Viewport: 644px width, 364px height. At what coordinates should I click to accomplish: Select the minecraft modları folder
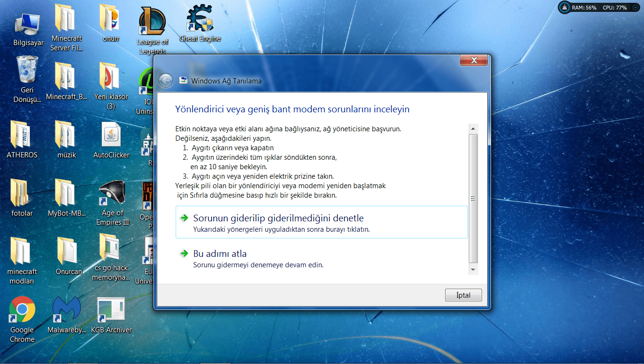pos(22,261)
